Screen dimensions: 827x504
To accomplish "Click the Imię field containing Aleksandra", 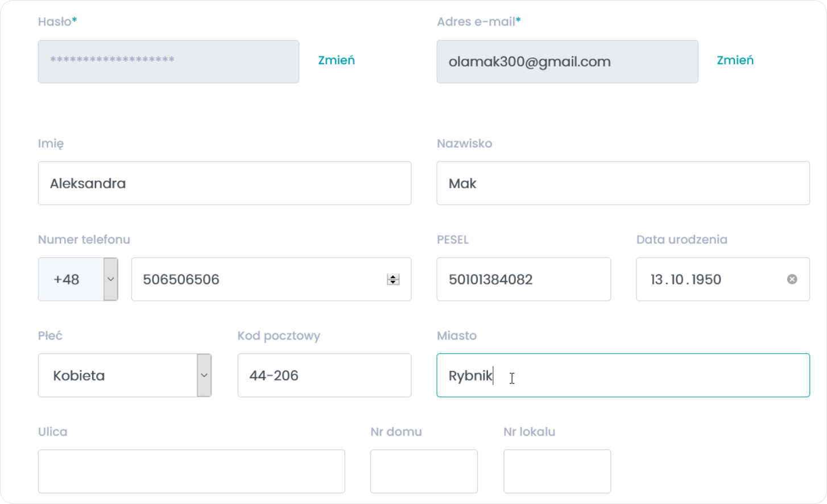I will pyautogui.click(x=225, y=183).
